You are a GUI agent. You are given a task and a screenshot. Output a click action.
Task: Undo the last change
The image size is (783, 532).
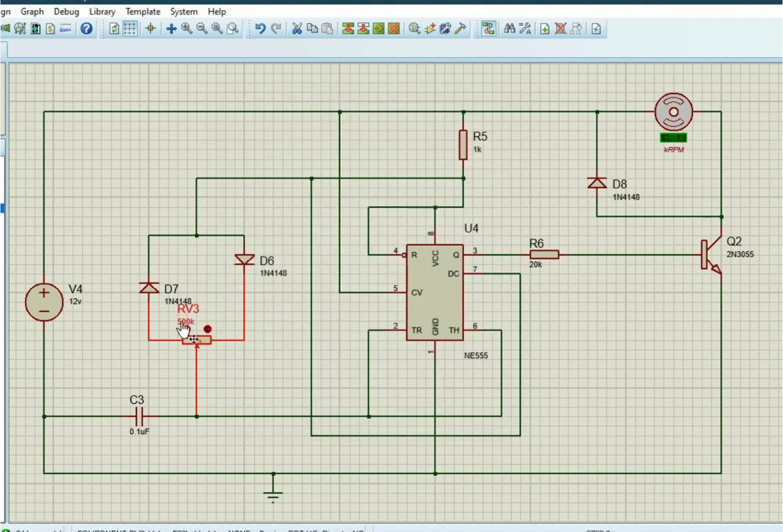click(260, 29)
